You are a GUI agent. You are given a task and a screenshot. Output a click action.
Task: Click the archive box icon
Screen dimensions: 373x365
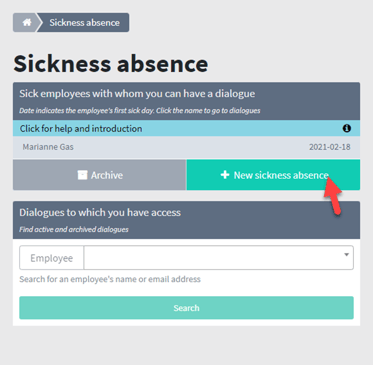82,175
